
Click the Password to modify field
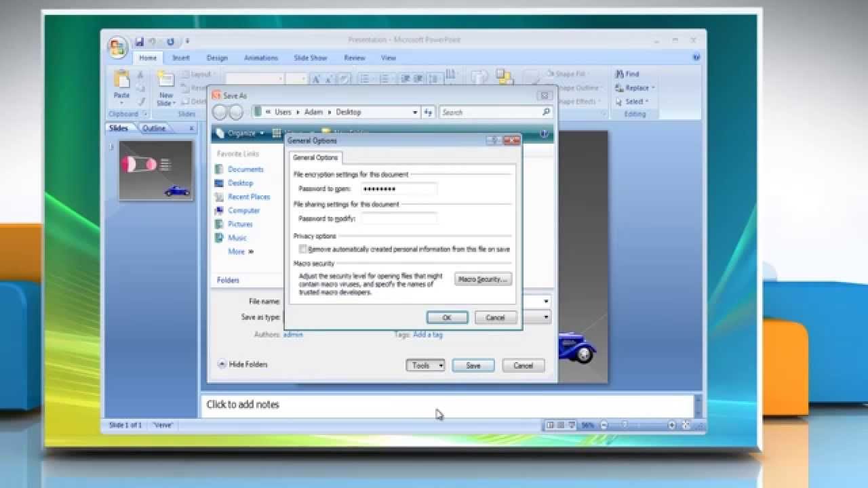(399, 218)
